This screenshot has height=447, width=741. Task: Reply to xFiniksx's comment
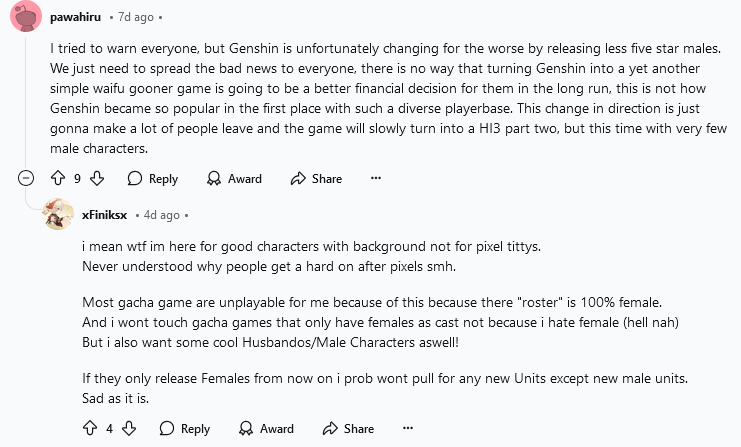pos(184,428)
